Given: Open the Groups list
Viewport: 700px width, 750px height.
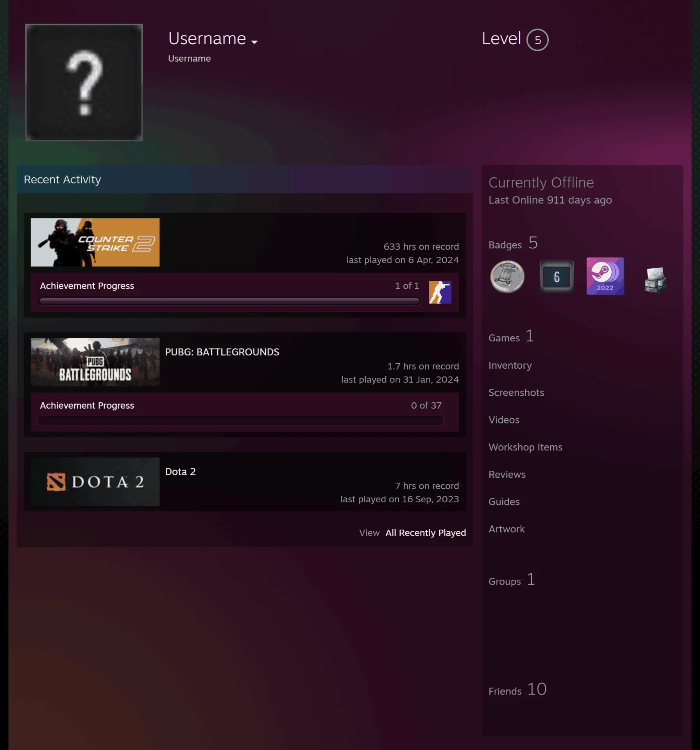Looking at the screenshot, I should 512,580.
